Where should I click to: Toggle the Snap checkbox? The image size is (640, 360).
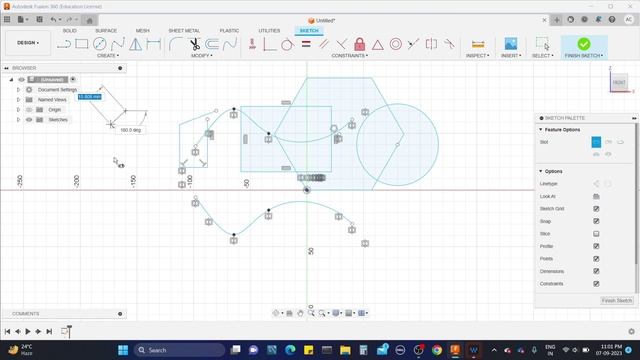point(596,221)
